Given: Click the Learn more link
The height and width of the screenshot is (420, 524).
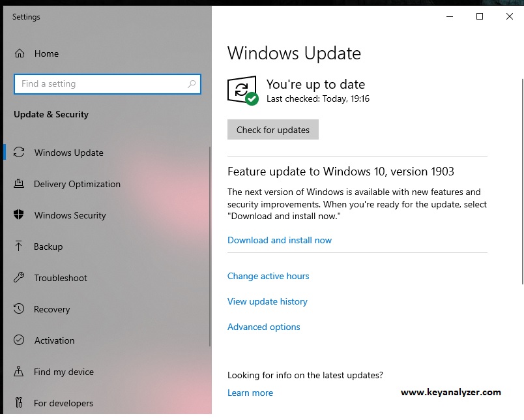Looking at the screenshot, I should pyautogui.click(x=250, y=393).
